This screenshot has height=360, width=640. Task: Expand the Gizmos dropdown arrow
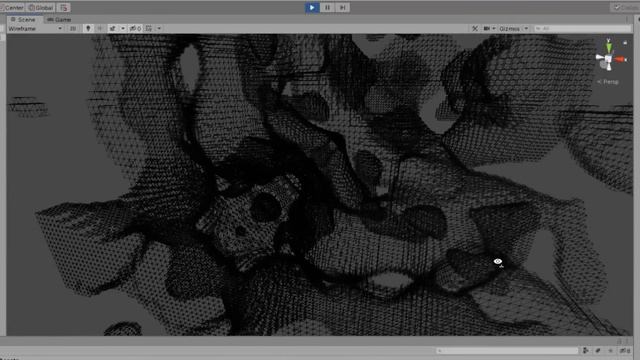[x=526, y=29]
